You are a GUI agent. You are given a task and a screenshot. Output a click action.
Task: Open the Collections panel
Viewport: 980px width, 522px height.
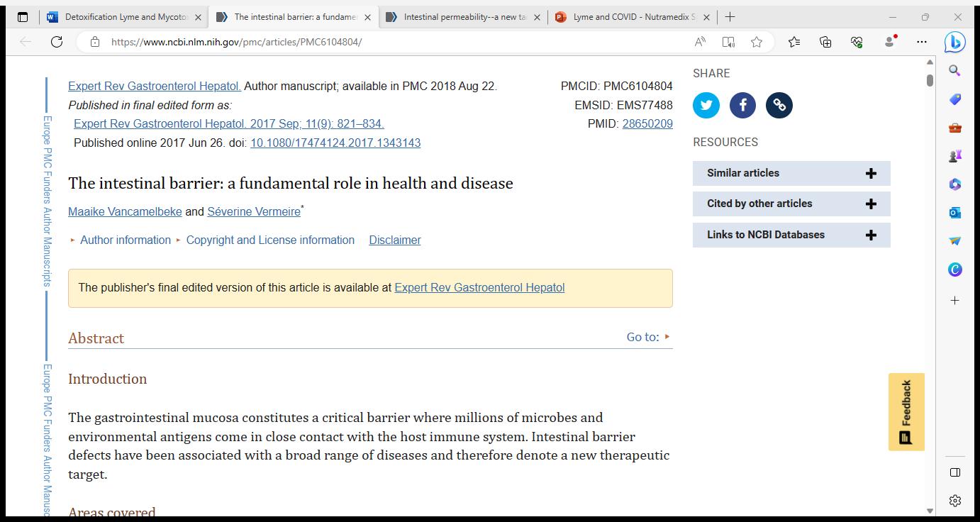pos(825,42)
